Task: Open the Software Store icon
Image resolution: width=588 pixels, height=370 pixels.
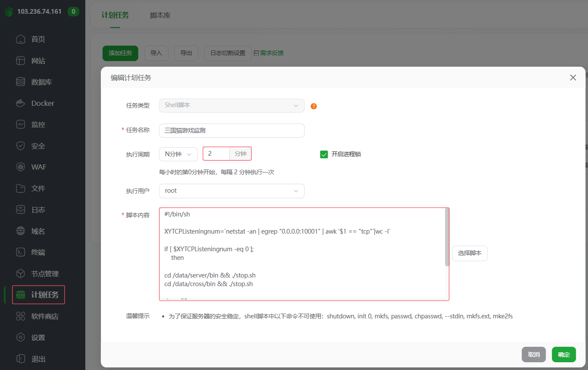Action: [x=21, y=316]
